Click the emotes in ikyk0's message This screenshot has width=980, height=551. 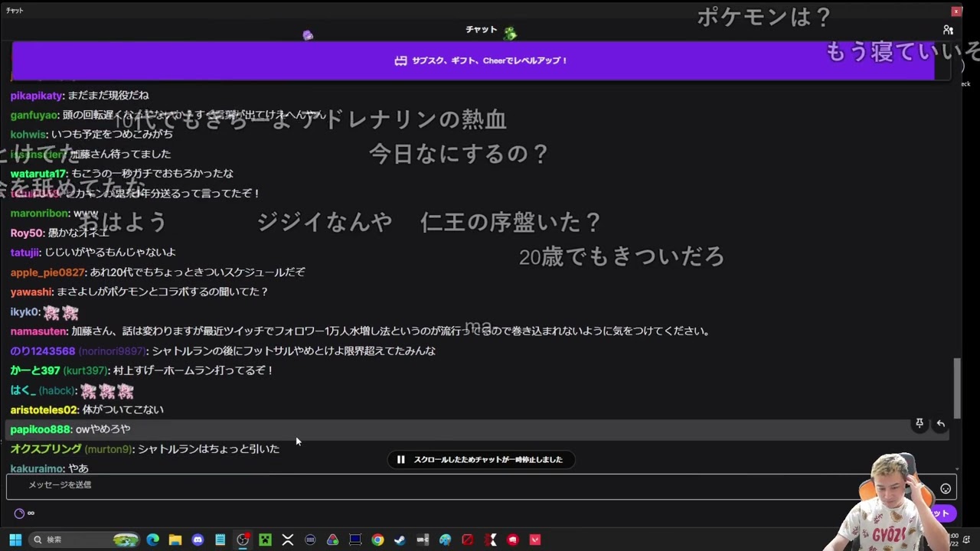pos(61,312)
